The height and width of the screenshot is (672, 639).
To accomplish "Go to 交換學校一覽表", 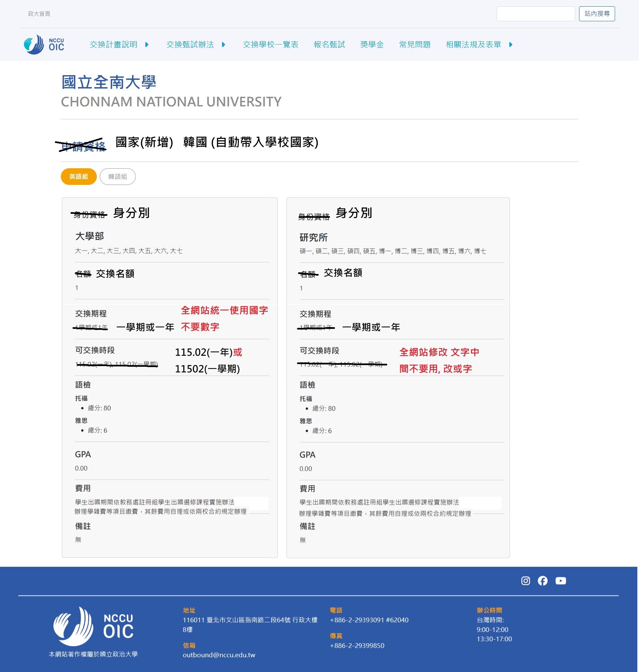I will point(270,45).
